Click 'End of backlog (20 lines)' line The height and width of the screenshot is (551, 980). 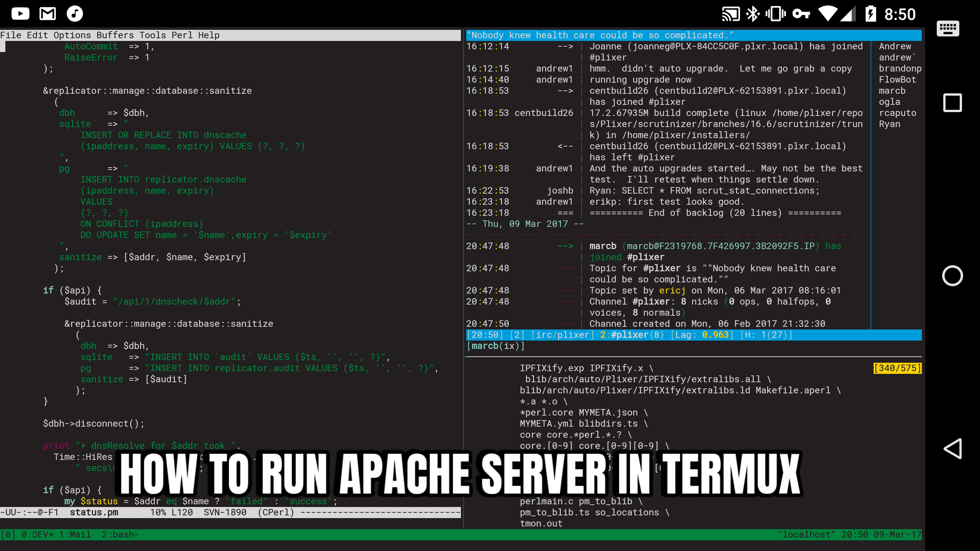click(715, 213)
